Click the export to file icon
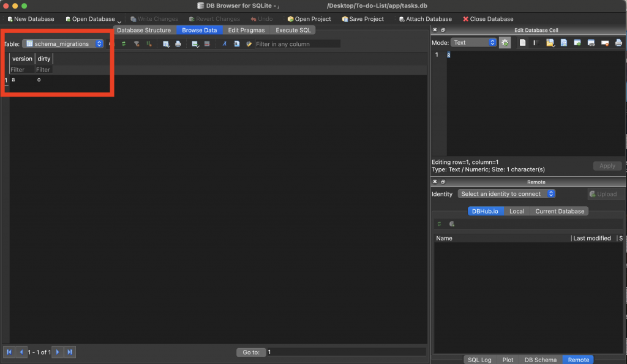 [x=591, y=42]
